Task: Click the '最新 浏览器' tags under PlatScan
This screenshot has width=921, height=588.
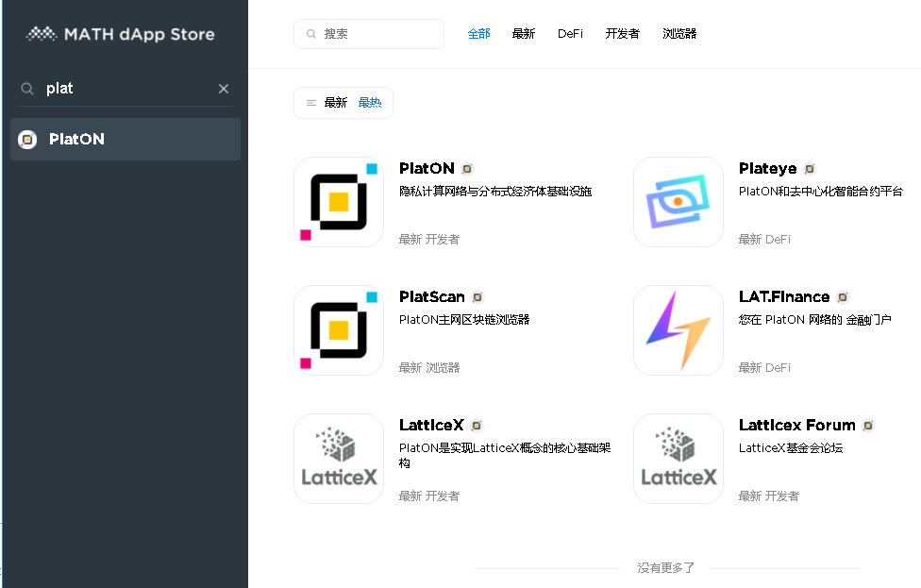Action: tap(429, 368)
